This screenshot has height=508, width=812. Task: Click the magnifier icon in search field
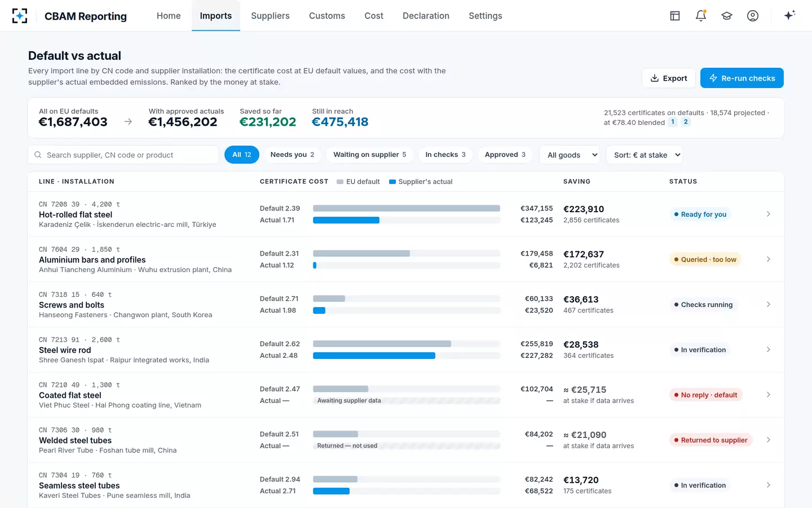click(38, 155)
